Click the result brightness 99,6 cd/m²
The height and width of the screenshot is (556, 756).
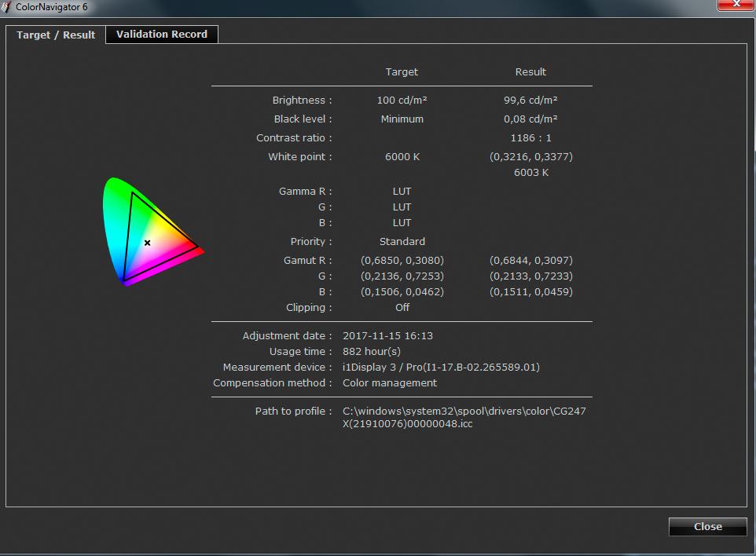[530, 101]
